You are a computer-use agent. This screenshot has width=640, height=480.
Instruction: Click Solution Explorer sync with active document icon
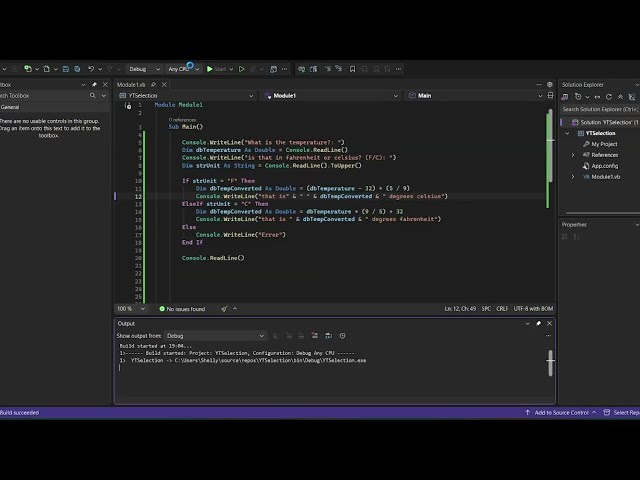[x=597, y=97]
